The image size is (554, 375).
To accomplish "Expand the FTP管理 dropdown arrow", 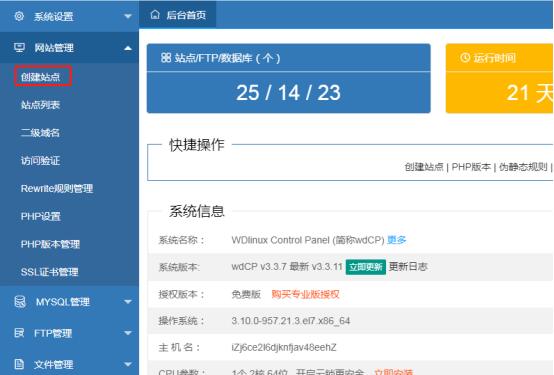I will coord(128,333).
